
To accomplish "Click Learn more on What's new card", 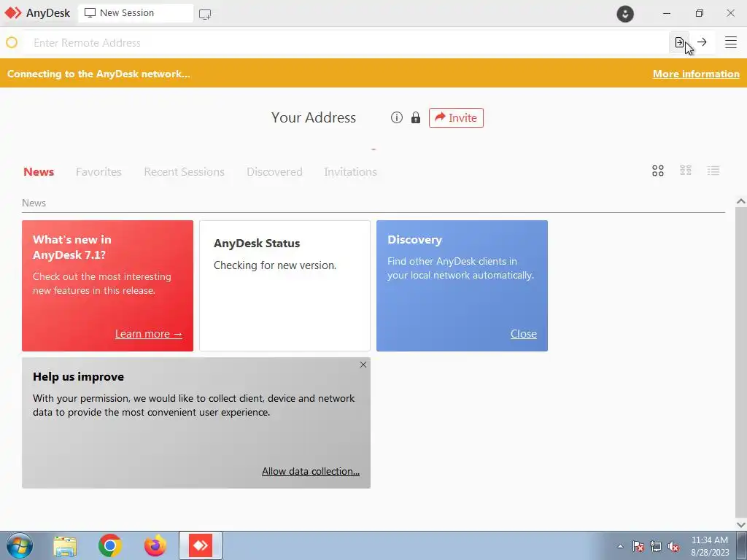I will click(x=149, y=334).
